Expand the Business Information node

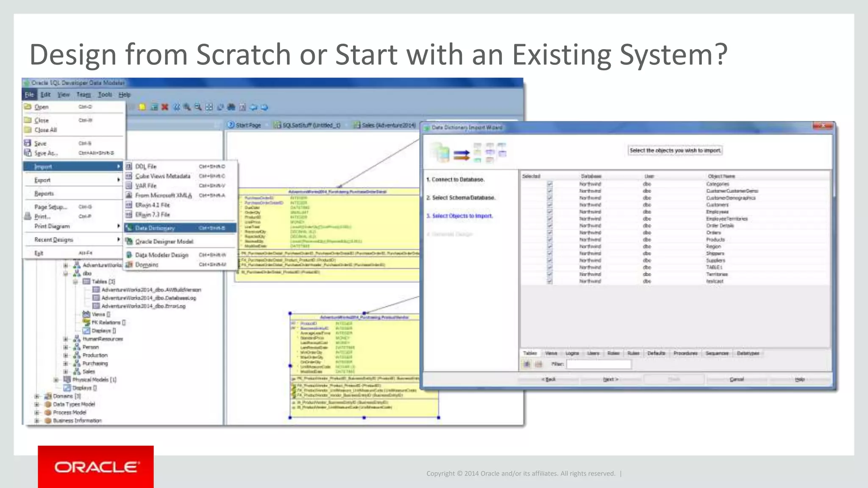[x=37, y=421]
